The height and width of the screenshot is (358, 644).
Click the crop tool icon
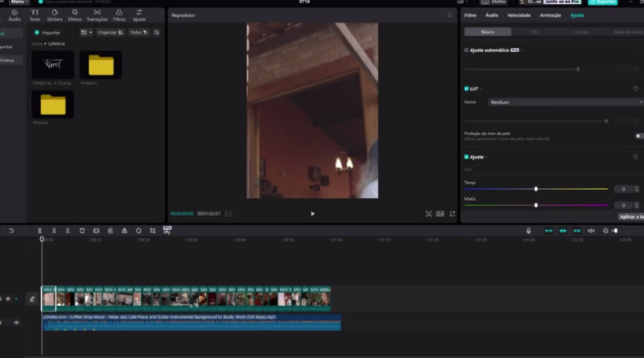click(x=153, y=231)
